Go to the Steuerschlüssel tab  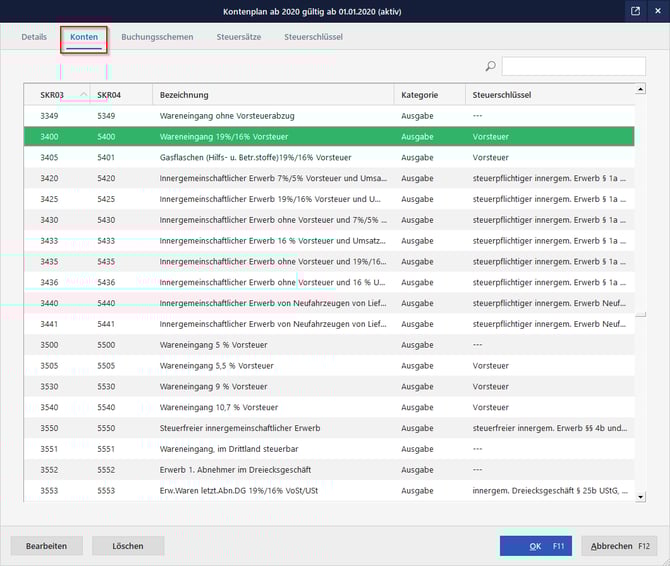point(313,37)
